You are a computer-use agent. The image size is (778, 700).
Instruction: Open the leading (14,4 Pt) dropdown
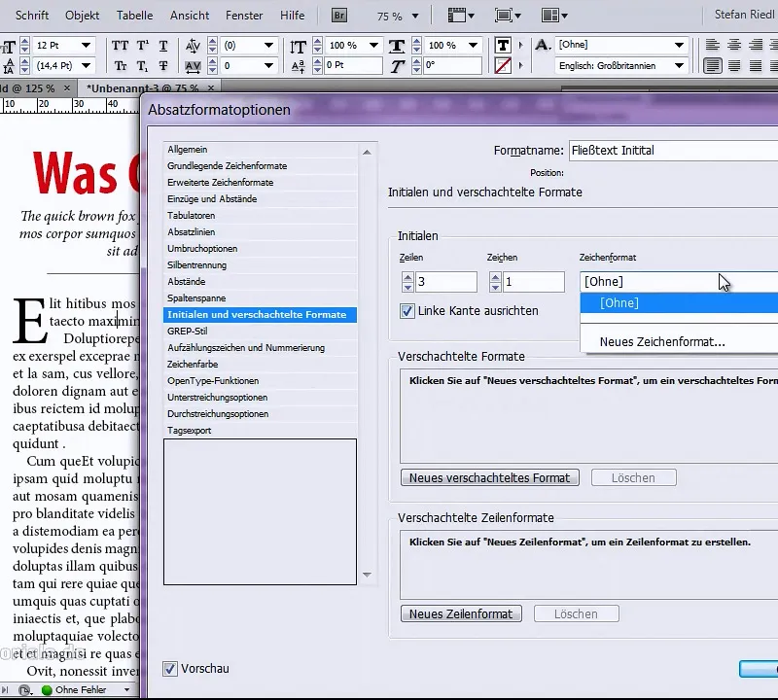[x=86, y=65]
